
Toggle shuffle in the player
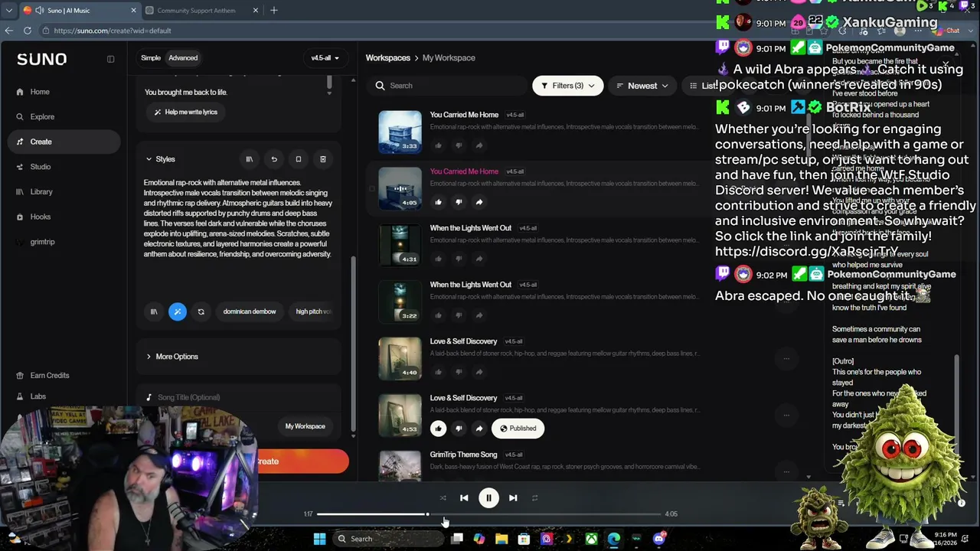click(443, 498)
